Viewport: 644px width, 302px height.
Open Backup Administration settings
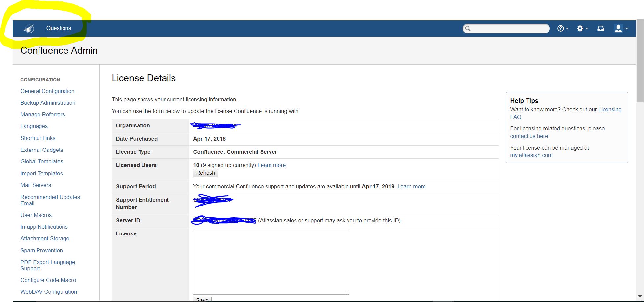click(x=48, y=103)
